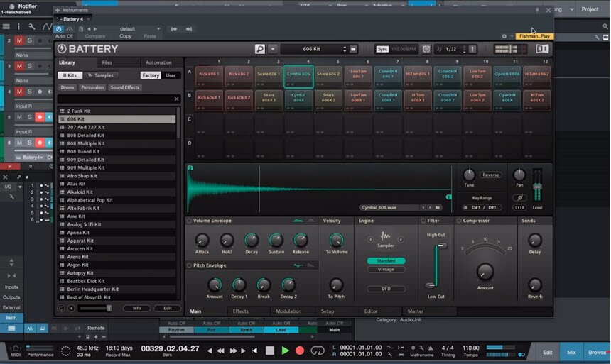Viewport: 611px width, 364px height.
Task: Click the record-style button next to Sync BPM
Action: pyautogui.click(x=426, y=49)
